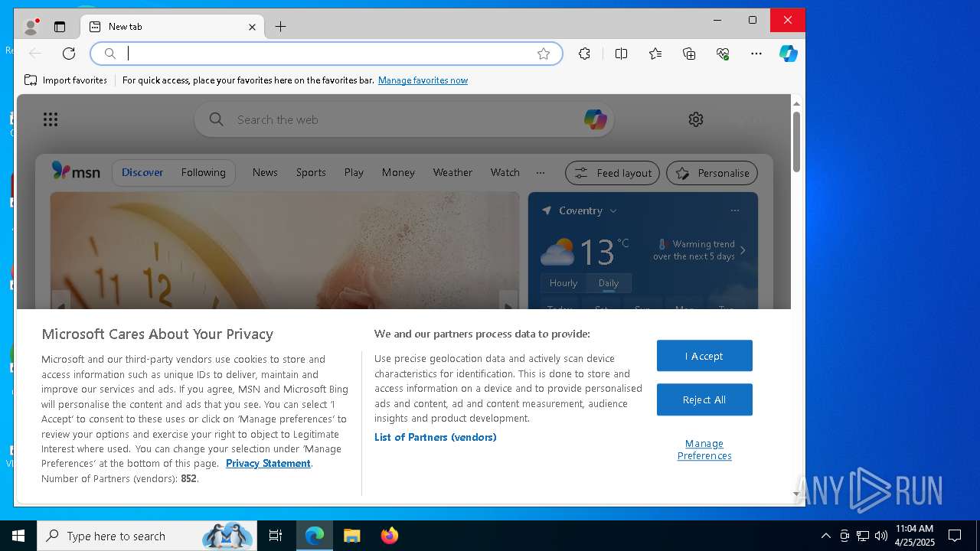Screen dimensions: 980x551
Task: Open the Windows Start menu
Action: pos(18,536)
